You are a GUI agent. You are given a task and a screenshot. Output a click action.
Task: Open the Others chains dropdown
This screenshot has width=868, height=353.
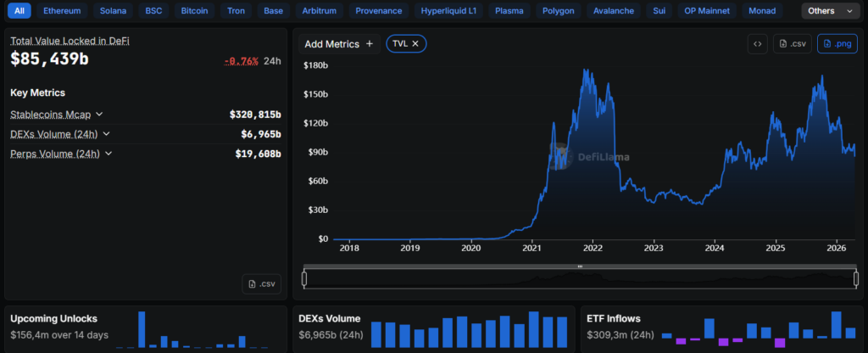coord(831,11)
